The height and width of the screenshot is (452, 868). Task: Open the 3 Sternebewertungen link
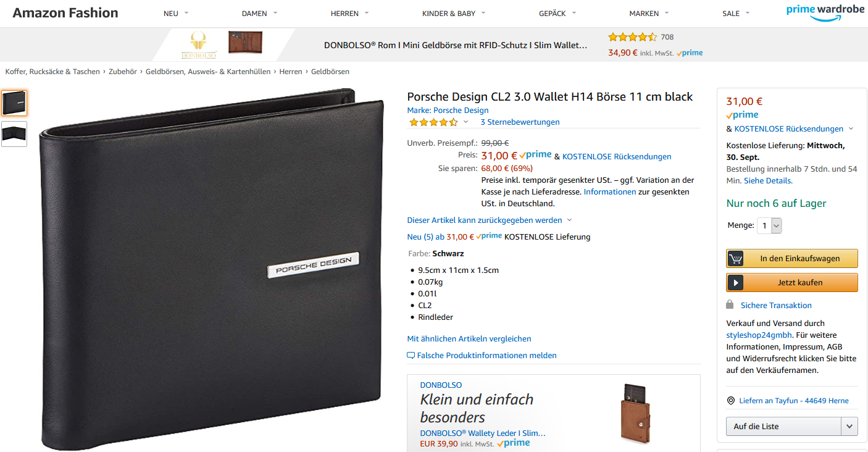(520, 122)
